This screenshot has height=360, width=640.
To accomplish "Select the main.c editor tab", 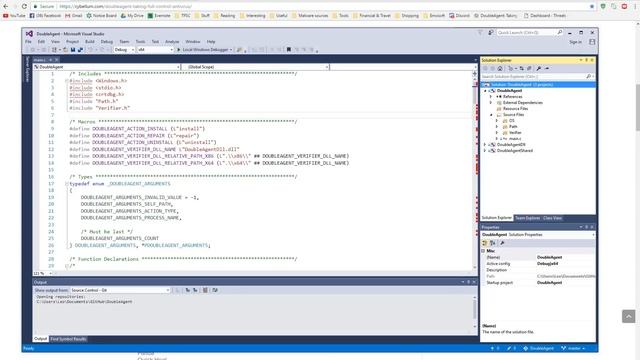I will (40, 60).
